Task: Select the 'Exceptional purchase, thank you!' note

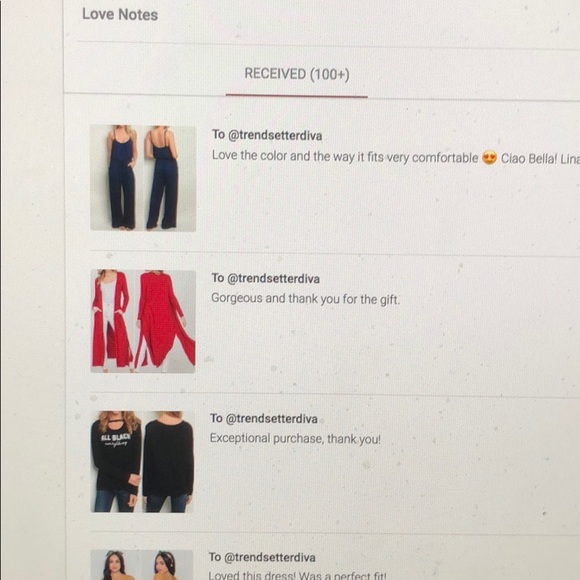Action: [x=295, y=439]
